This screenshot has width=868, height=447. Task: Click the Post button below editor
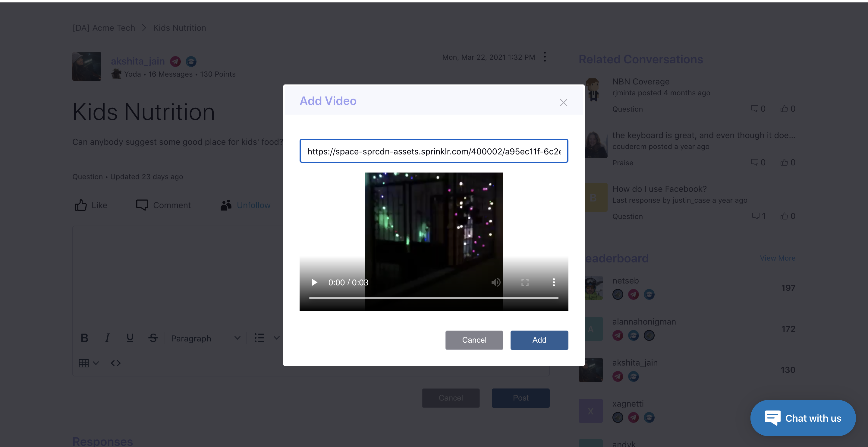coord(520,398)
